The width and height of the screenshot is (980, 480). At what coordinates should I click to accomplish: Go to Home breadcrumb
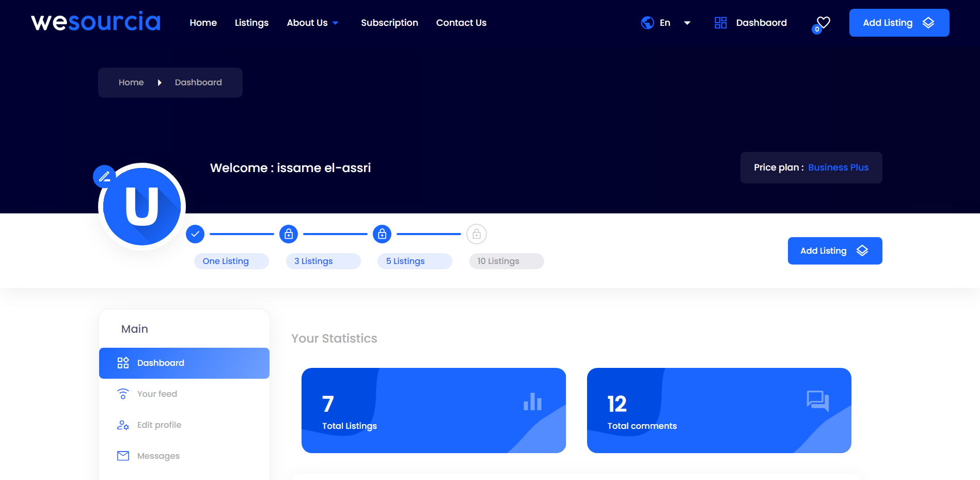(x=131, y=83)
